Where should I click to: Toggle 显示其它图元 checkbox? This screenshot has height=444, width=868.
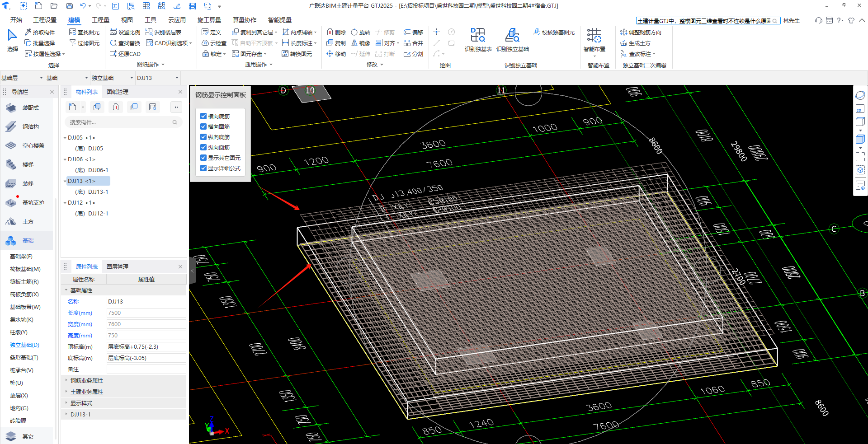203,158
